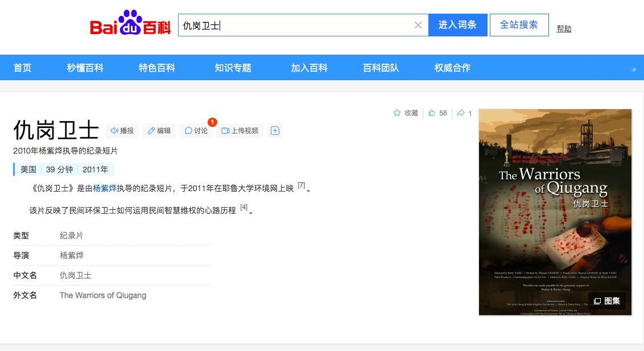Click the plus icon beside 上传视频
644x351 pixels.
[275, 130]
